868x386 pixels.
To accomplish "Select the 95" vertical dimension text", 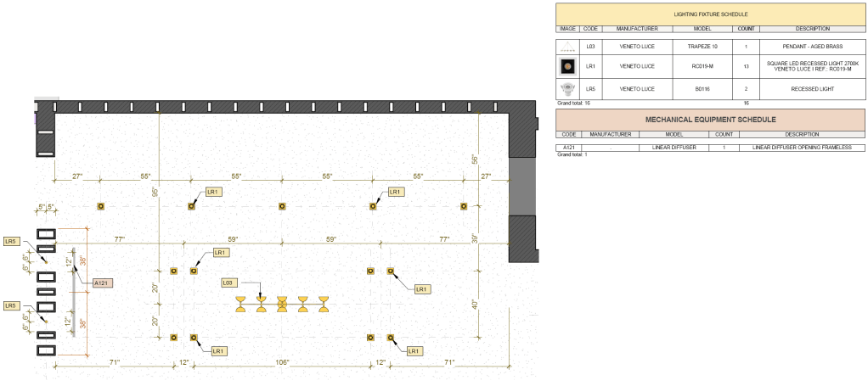I will pos(156,192).
